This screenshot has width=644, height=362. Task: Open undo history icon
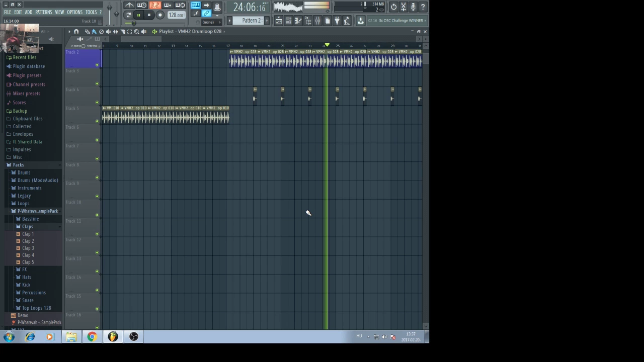393,7
